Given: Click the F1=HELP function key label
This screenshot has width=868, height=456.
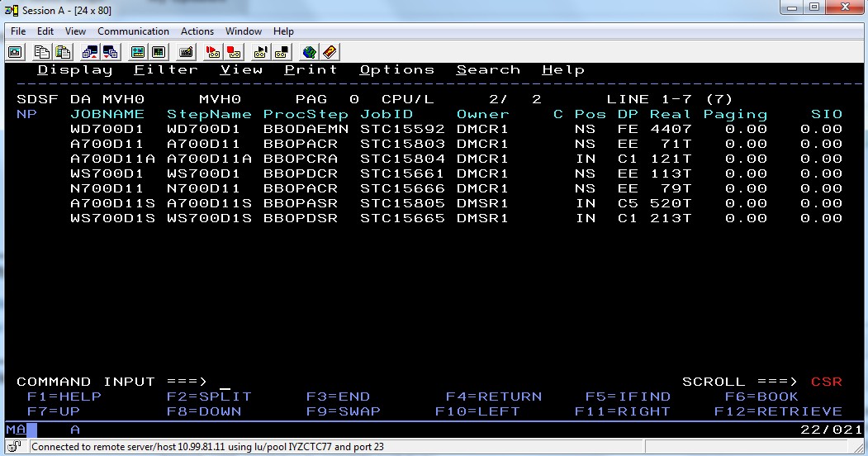Looking at the screenshot, I should [64, 397].
